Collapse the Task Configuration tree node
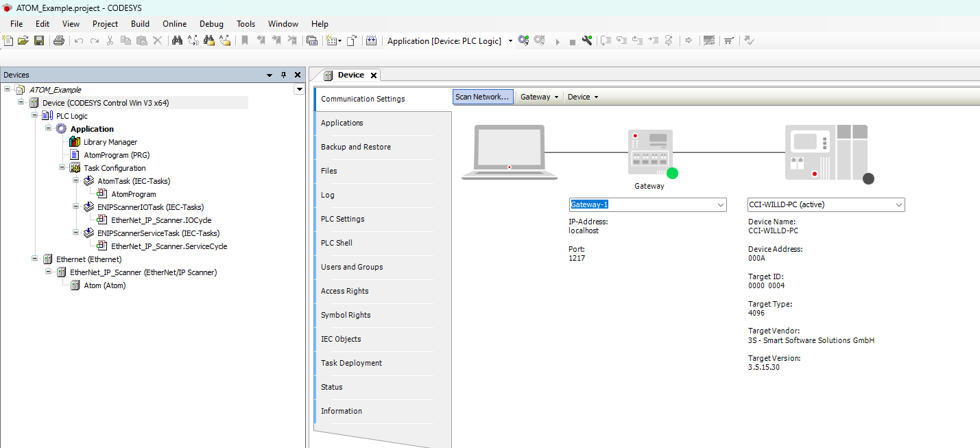 pyautogui.click(x=62, y=167)
